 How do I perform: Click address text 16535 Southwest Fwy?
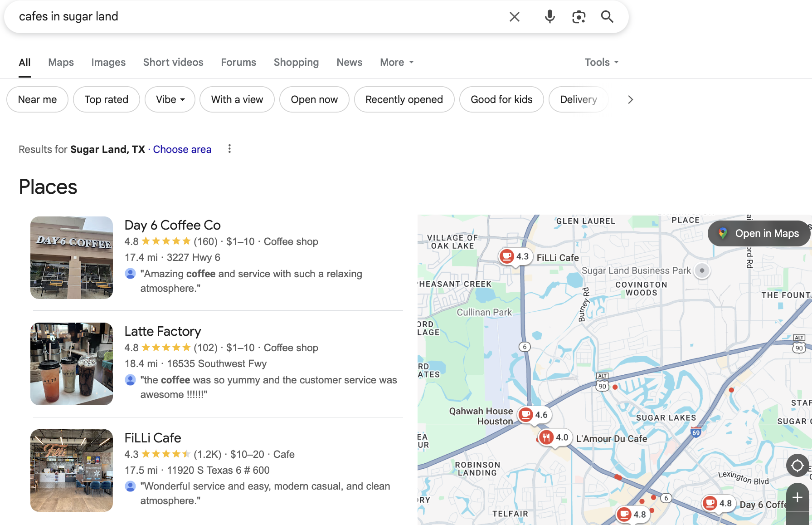217,363
